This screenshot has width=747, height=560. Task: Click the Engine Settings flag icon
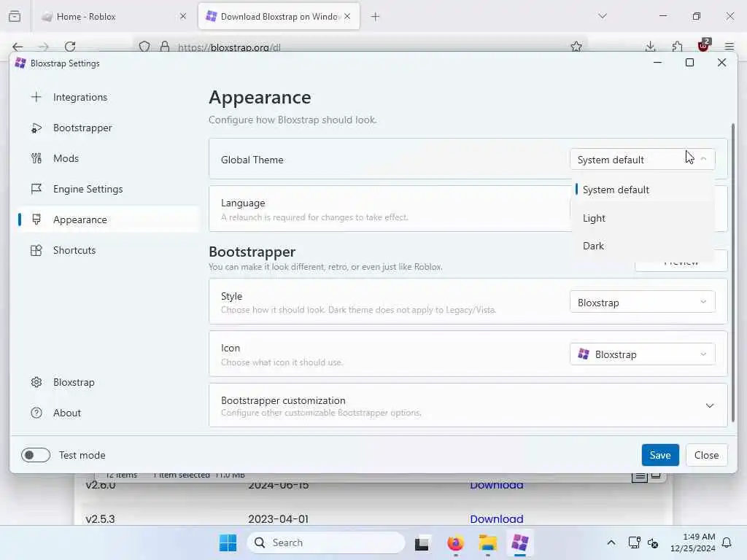click(36, 189)
